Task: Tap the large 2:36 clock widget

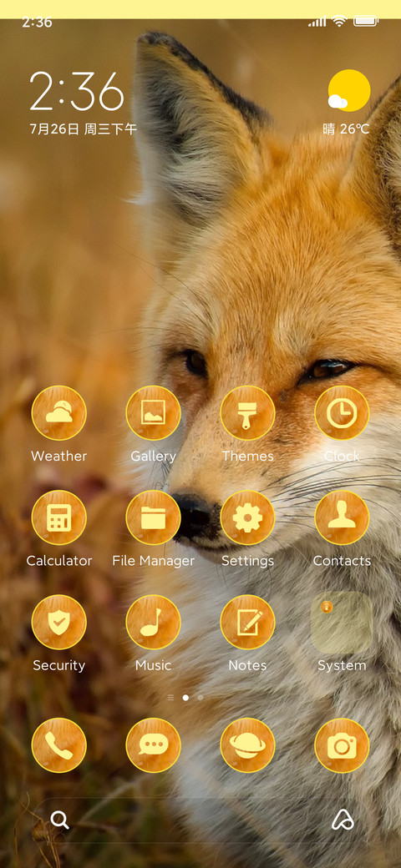Action: [77, 91]
